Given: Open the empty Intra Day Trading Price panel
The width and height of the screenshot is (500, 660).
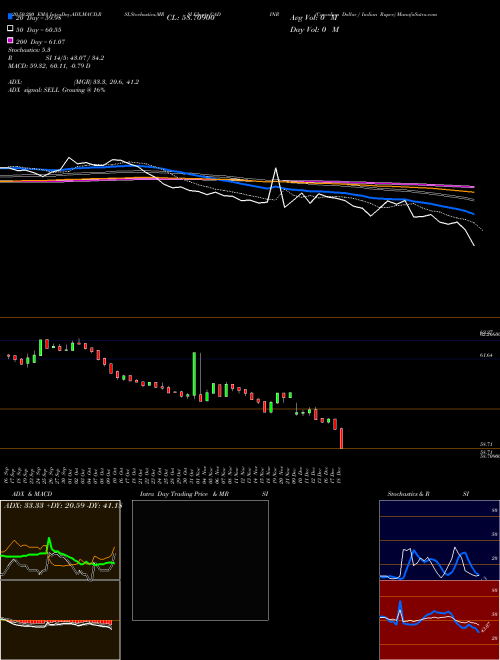Looking at the screenshot, I should pyautogui.click(x=200, y=560).
